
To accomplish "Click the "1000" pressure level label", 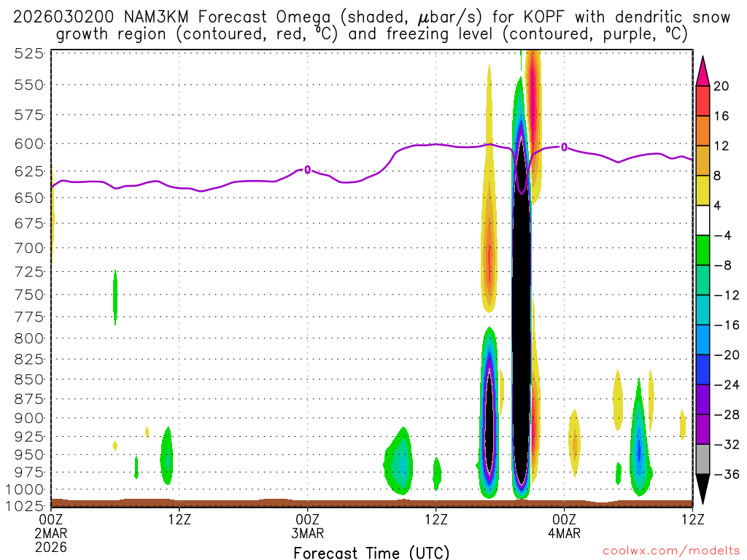I will 26,489.
